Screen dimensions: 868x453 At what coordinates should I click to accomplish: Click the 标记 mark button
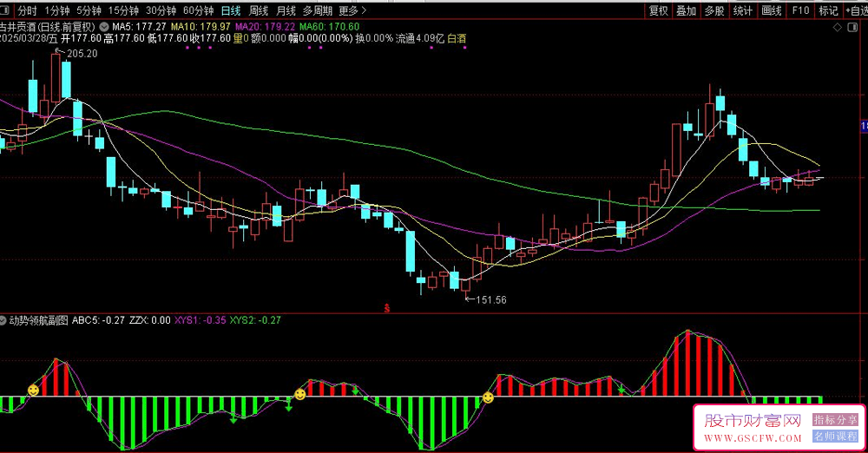coord(829,10)
